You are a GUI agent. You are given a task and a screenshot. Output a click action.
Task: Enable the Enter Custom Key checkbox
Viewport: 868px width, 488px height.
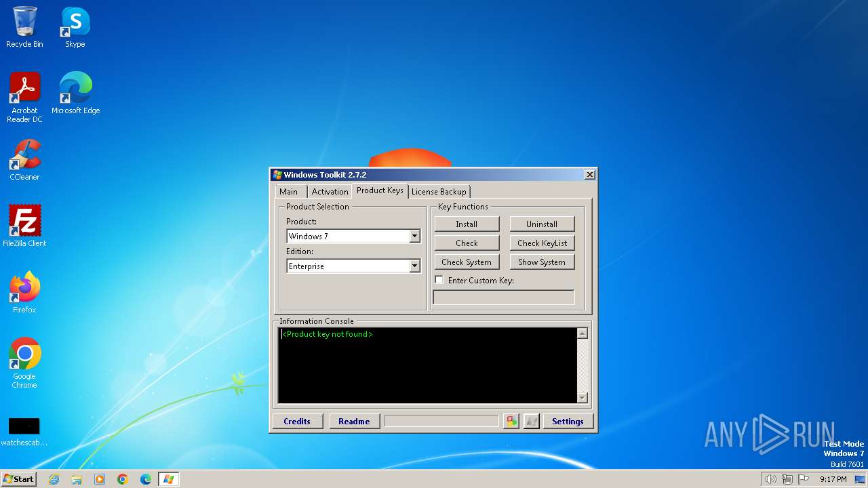[x=439, y=280]
